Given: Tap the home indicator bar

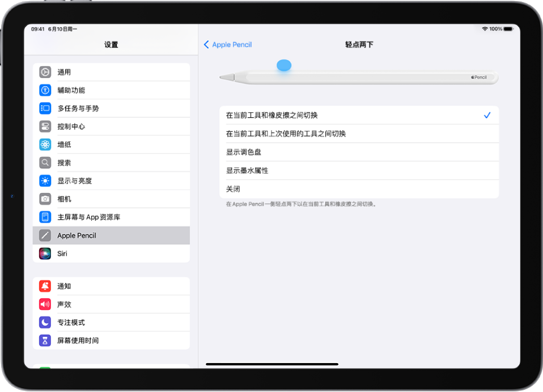Looking at the screenshot, I should 272,364.
